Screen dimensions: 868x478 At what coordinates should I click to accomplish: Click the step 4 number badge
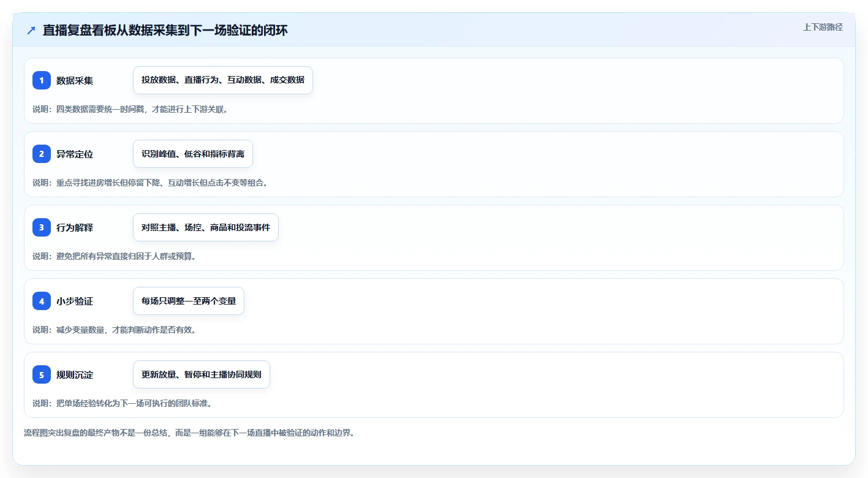42,301
